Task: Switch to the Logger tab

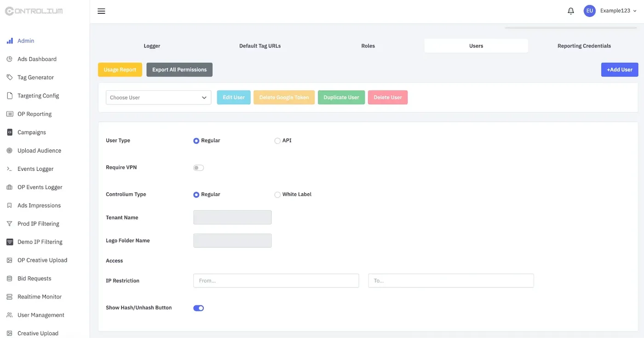Action: tap(152, 46)
